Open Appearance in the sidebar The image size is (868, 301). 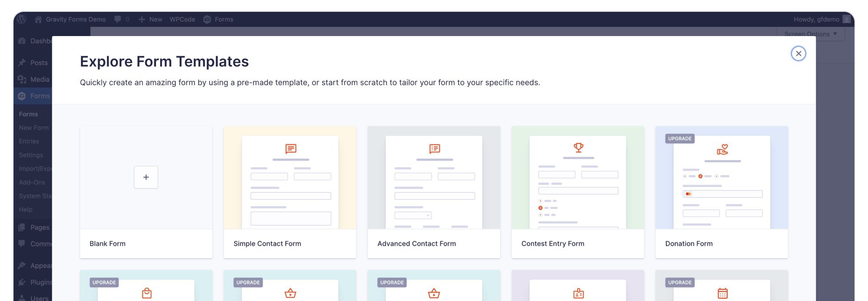tap(35, 265)
